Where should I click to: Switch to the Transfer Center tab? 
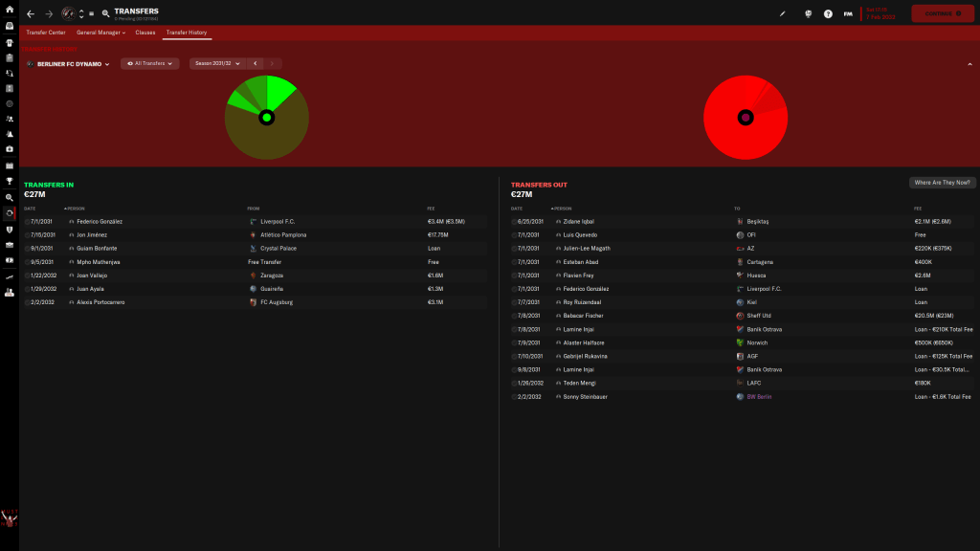pos(45,33)
